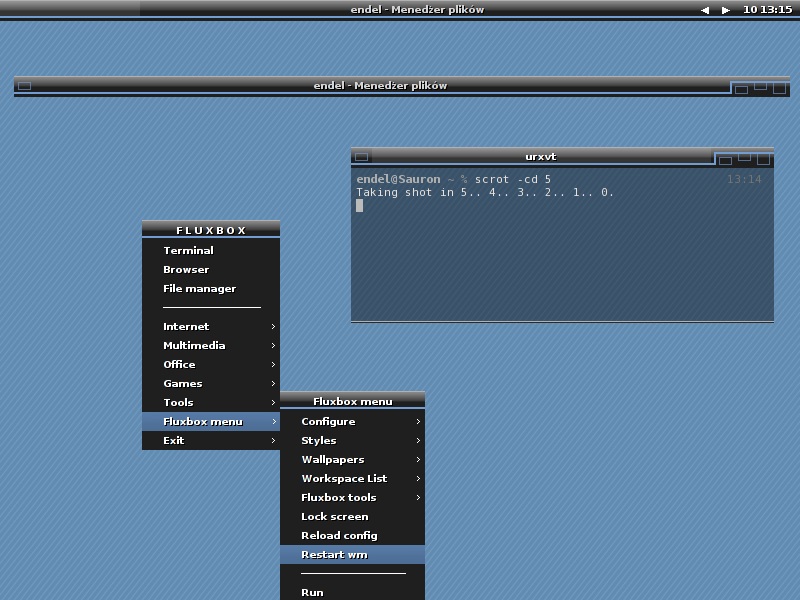Click arrow next to Workspace List
This screenshot has height=600, width=800.
point(418,479)
